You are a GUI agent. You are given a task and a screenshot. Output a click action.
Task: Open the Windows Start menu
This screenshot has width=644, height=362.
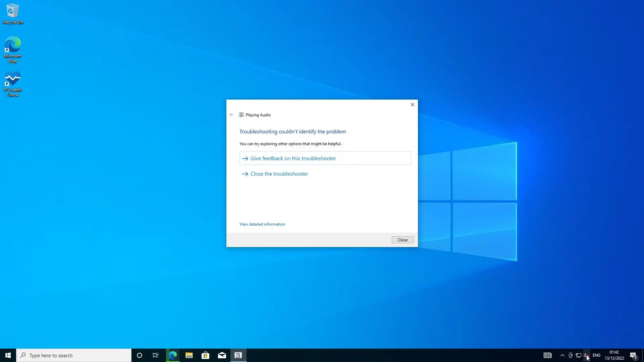[x=8, y=355]
